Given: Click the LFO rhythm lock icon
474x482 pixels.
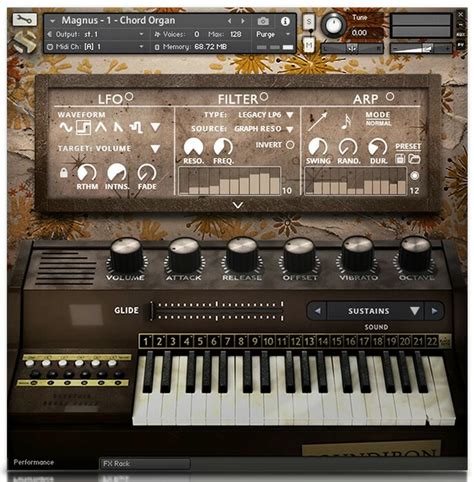Looking at the screenshot, I should [x=64, y=172].
